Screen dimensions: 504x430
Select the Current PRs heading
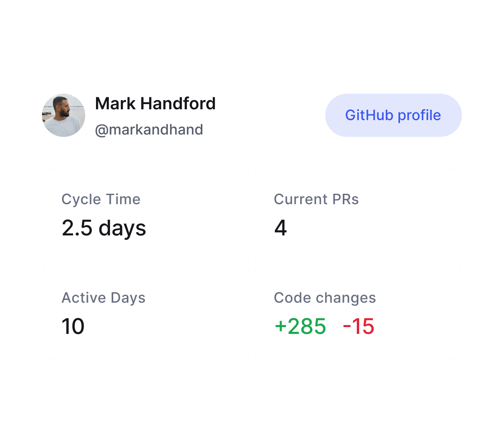(316, 199)
